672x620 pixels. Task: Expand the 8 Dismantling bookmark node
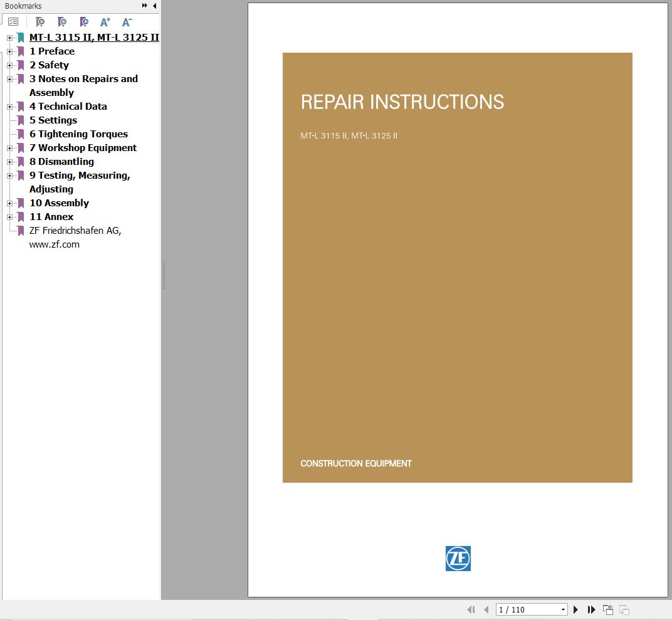tap(9, 162)
